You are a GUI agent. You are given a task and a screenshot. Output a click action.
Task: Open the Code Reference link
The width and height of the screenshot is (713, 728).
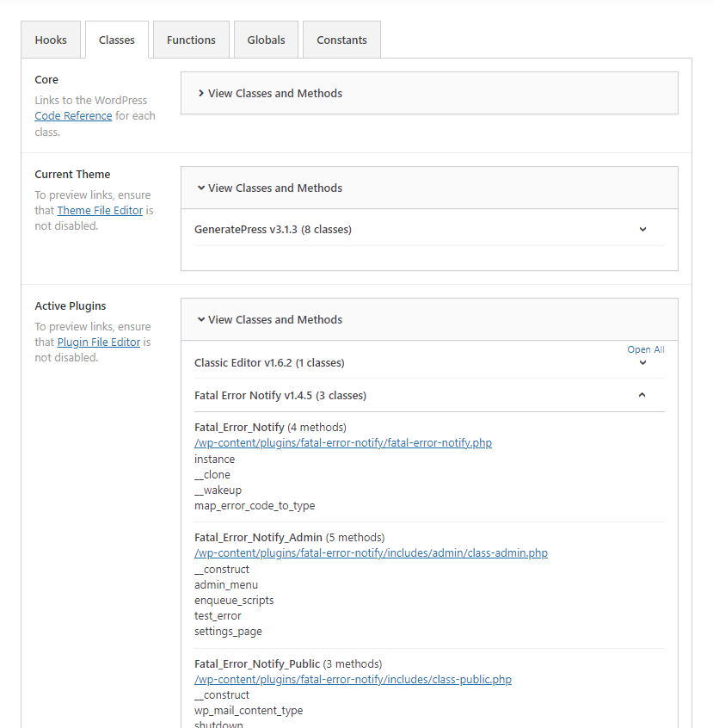[73, 116]
